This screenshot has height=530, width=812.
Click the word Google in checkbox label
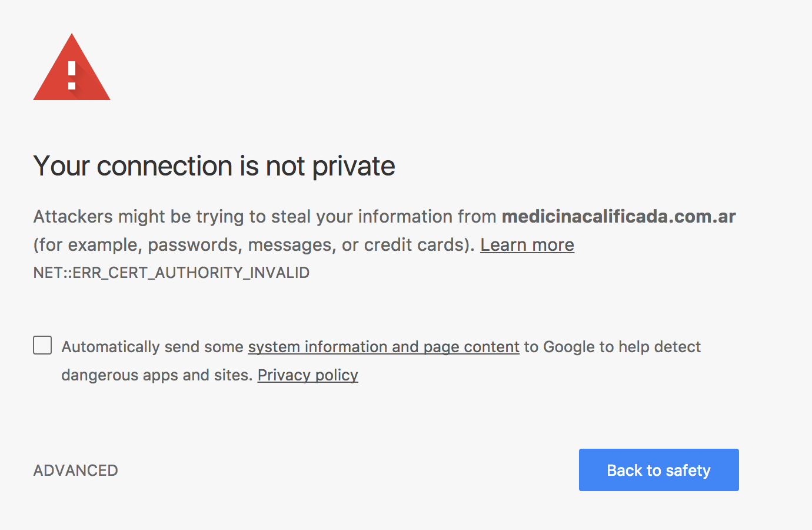[569, 347]
